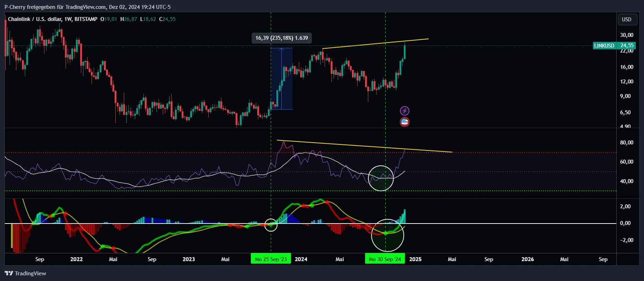Click the 2,00 MACD axis label
This screenshot has width=644, height=281.
(x=625, y=206)
